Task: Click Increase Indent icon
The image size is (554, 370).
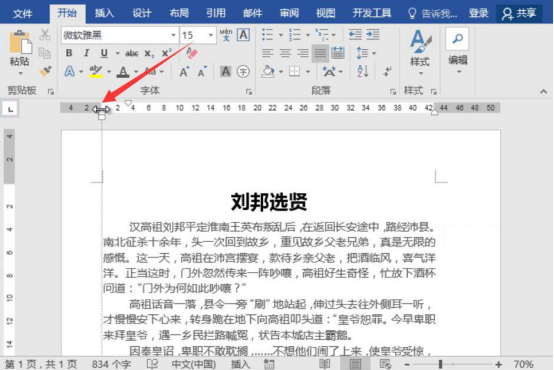Action: (373, 35)
